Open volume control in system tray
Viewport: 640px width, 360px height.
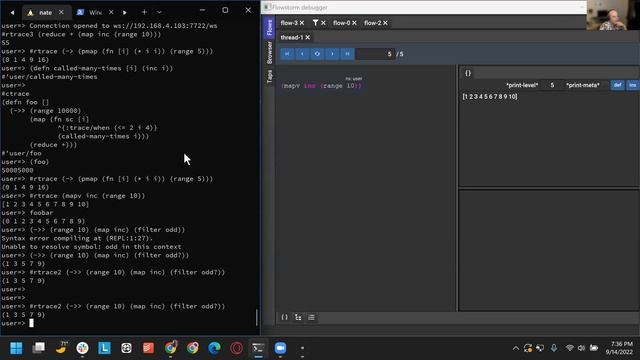point(582,348)
